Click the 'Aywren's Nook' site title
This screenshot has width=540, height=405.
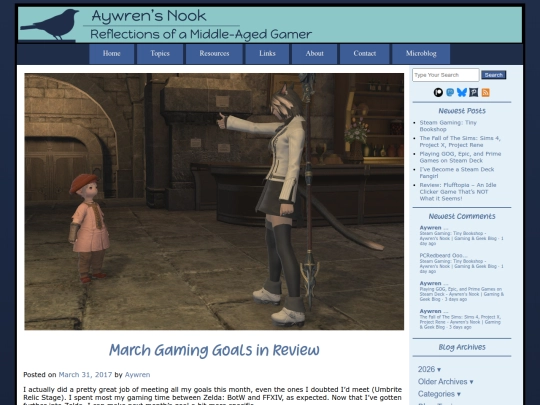click(149, 16)
